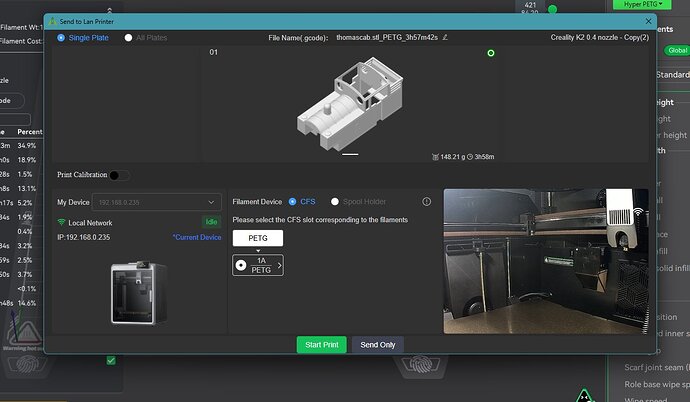This screenshot has width=690, height=402.
Task: Select Single Plate radio option
Action: pos(61,38)
